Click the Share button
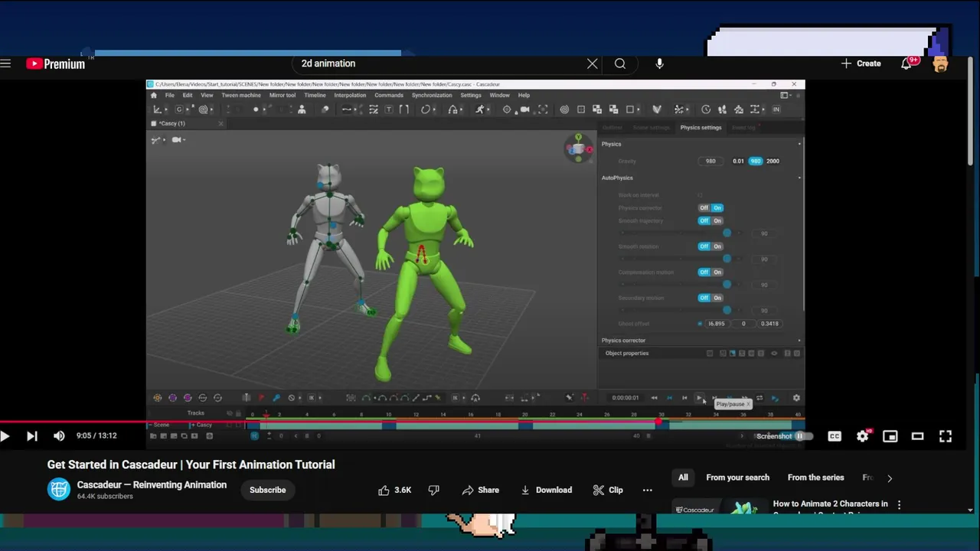 [480, 490]
